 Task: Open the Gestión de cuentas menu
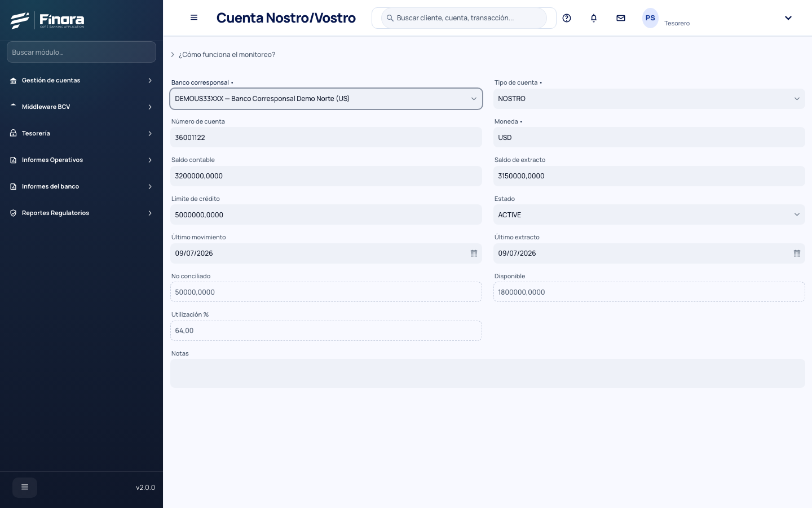tap(81, 81)
